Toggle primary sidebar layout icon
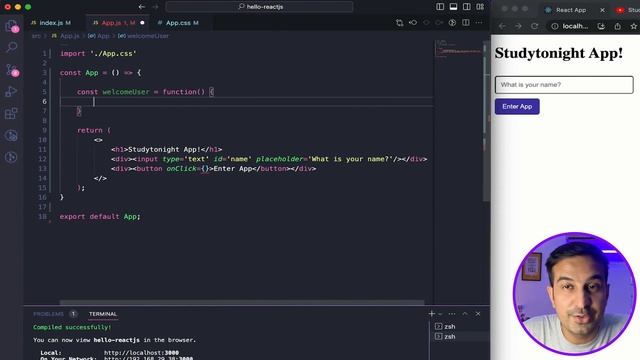This screenshot has height=360, width=640. click(x=440, y=7)
